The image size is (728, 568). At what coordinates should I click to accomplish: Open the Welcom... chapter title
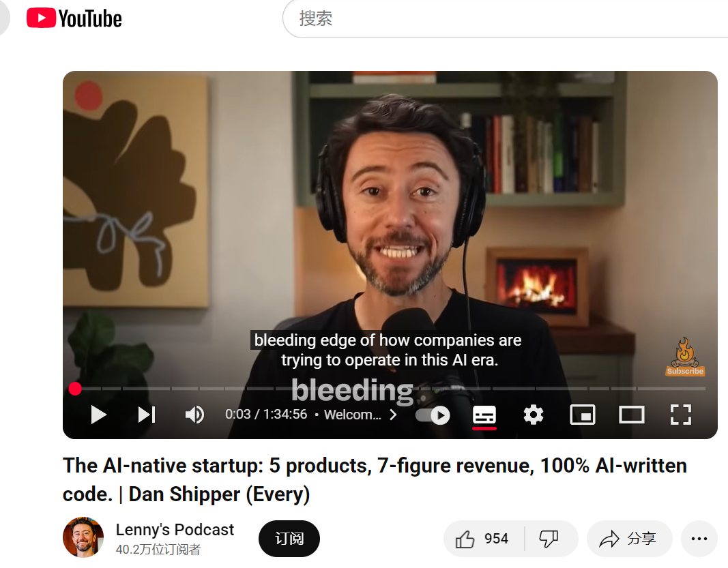click(352, 415)
